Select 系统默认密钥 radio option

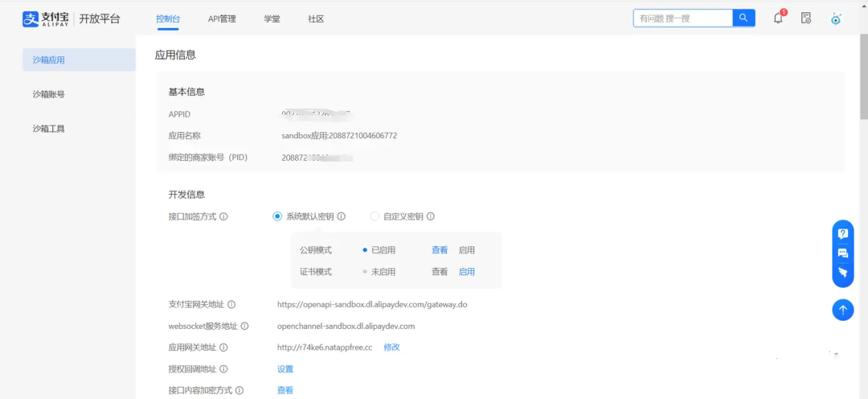click(x=278, y=216)
